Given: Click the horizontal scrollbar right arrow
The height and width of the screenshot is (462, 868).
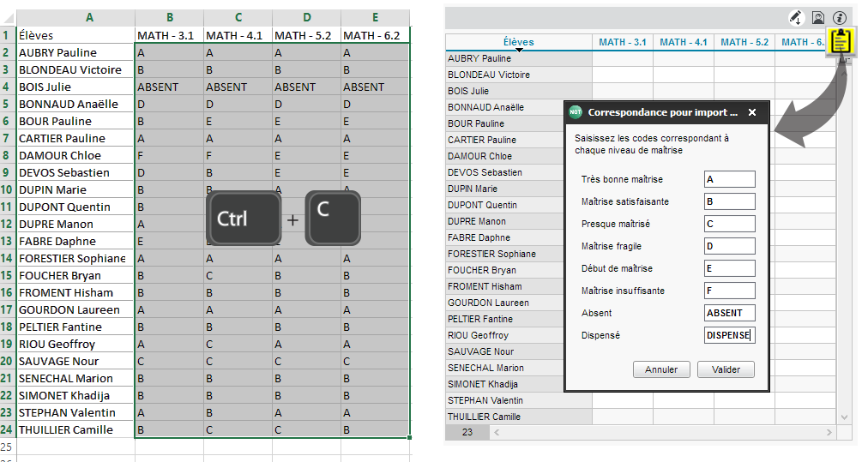Looking at the screenshot, I should coord(829,432).
